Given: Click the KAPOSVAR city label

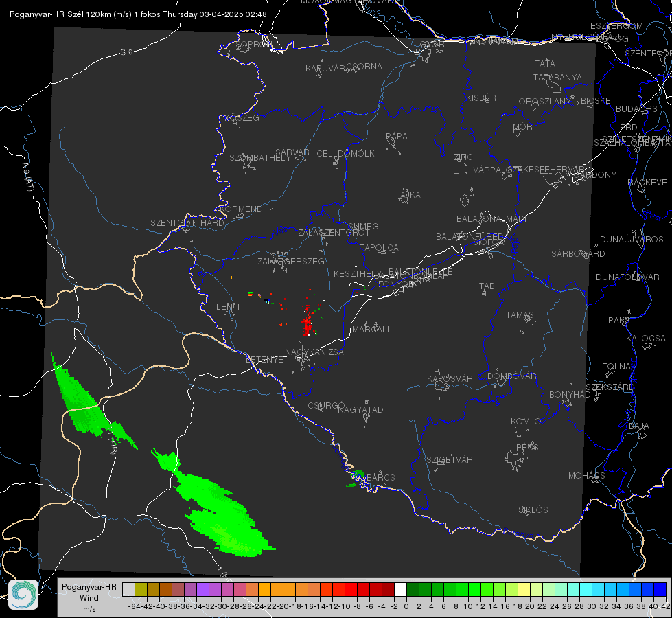Looking at the screenshot, I should (x=450, y=379).
